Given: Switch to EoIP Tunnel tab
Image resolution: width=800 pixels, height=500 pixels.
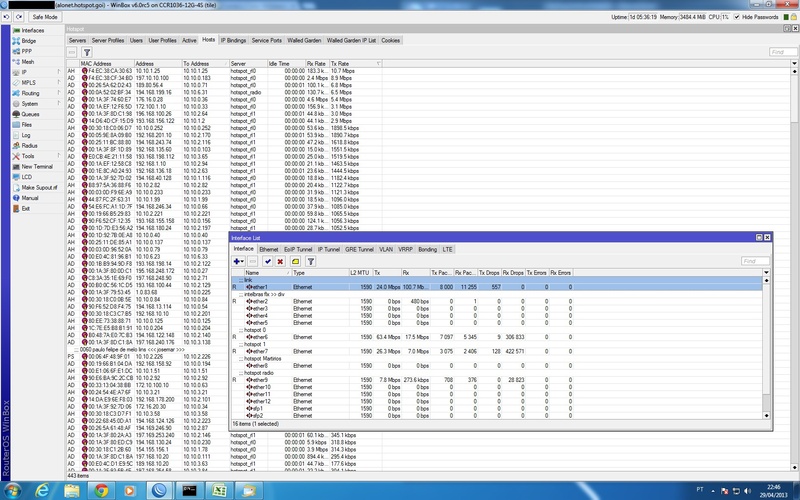Looking at the screenshot, I should (x=298, y=249).
